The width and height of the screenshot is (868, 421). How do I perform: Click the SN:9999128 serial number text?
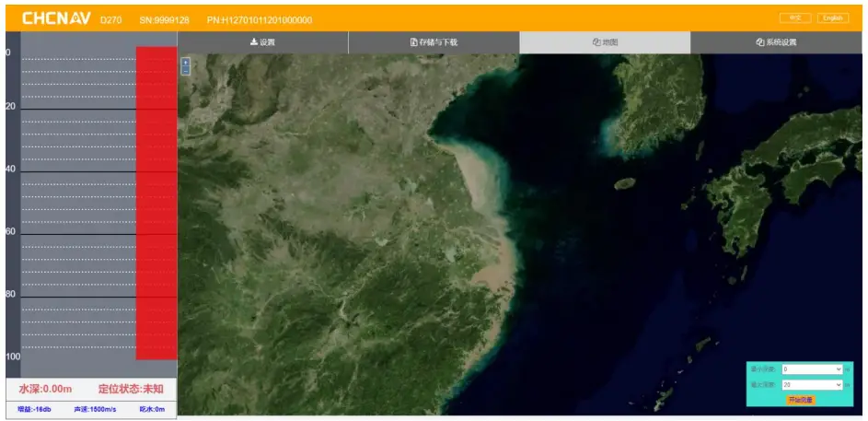click(165, 20)
